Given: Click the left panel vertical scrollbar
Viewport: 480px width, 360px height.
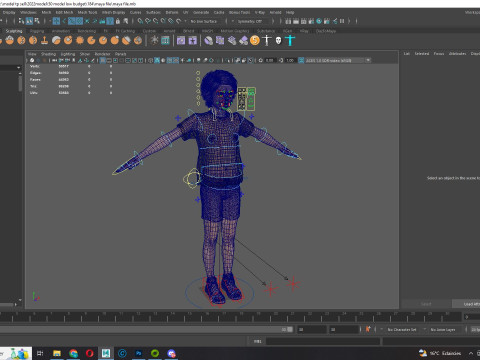Looking at the screenshot, I should point(20,82).
